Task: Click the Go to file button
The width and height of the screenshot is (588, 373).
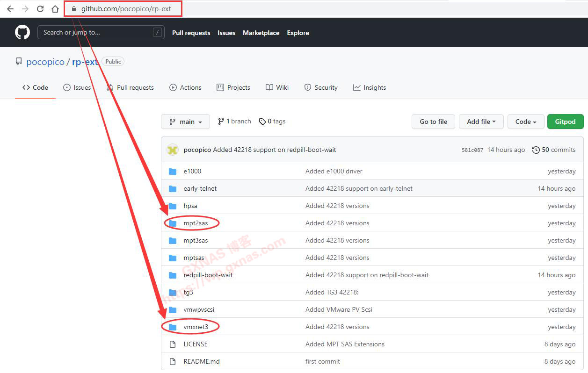Action: click(433, 122)
